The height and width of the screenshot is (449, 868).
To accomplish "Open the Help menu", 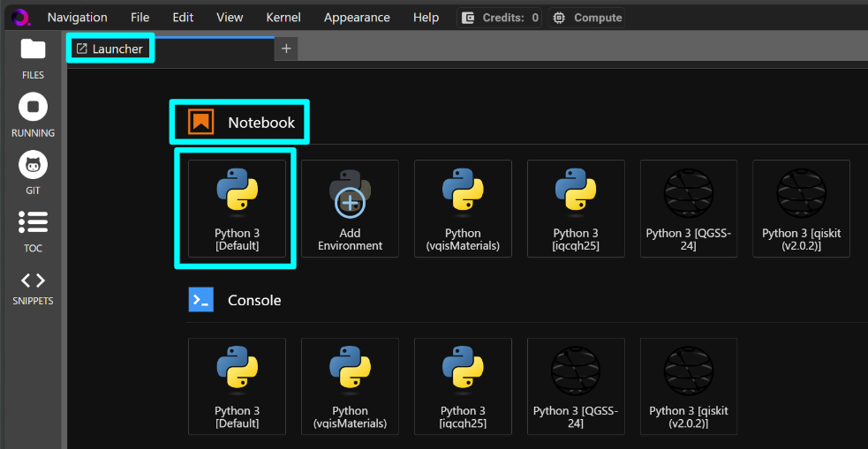I will tap(426, 18).
